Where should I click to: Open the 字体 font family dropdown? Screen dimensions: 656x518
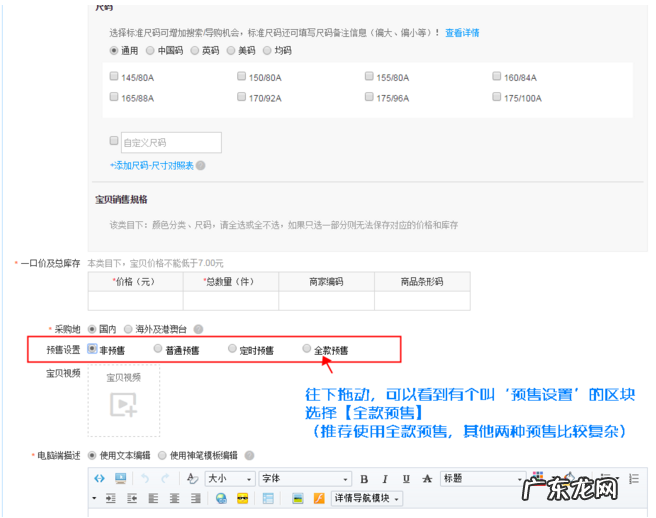coord(305,479)
